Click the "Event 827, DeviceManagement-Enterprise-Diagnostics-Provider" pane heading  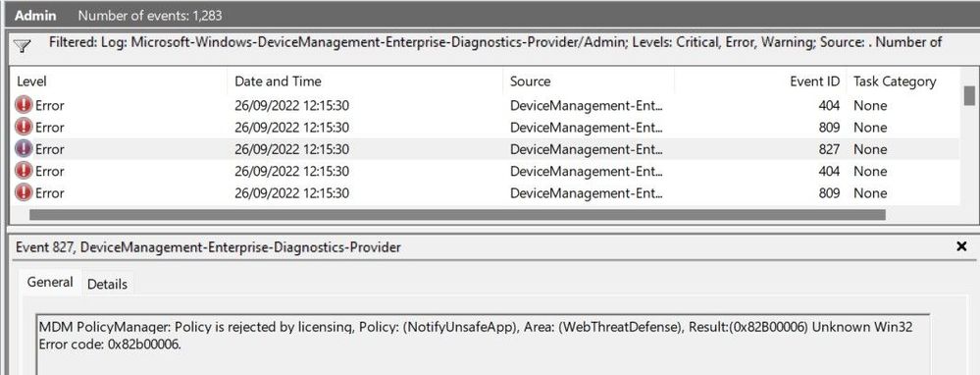click(x=208, y=247)
